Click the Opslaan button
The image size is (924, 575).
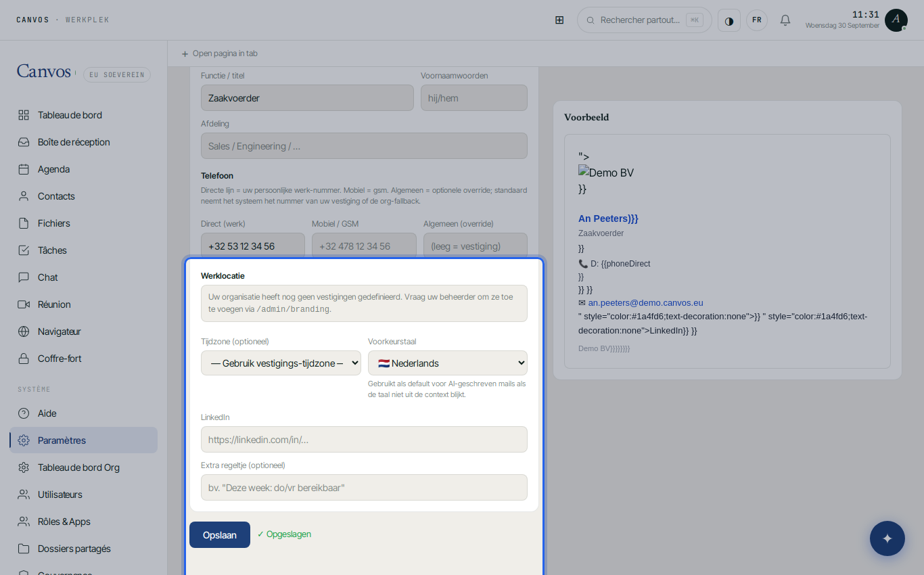pos(220,534)
